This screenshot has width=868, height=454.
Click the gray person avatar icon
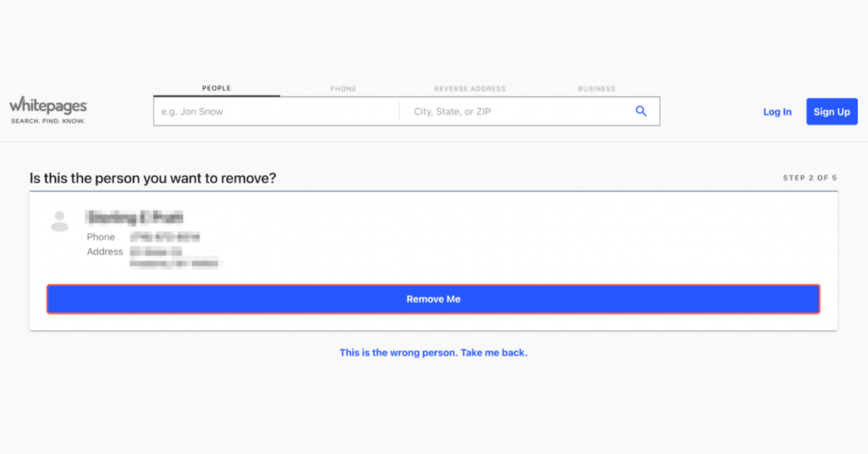coord(59,221)
